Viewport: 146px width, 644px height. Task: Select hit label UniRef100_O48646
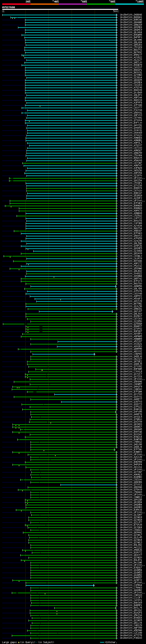[x=131, y=15]
